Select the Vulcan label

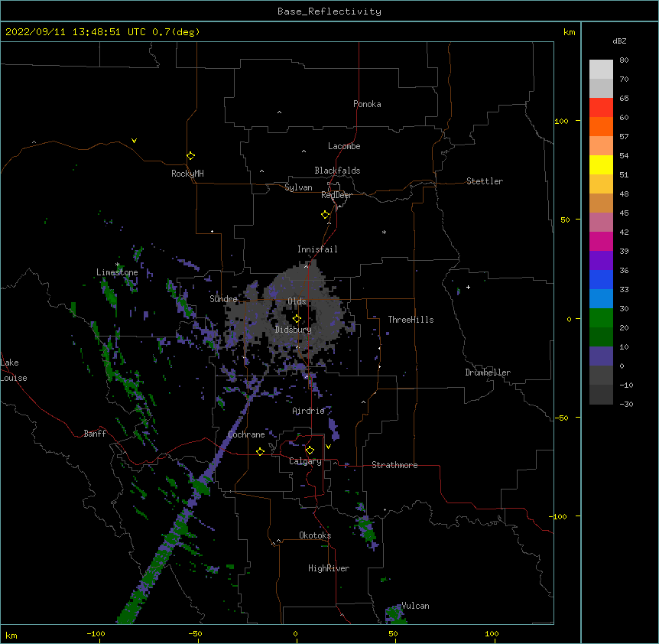click(415, 606)
